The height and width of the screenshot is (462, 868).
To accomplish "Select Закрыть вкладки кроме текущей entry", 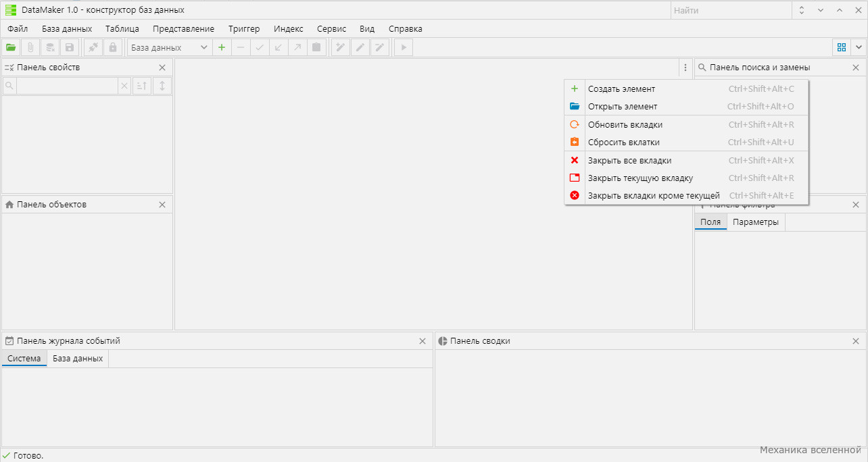I will pyautogui.click(x=686, y=195).
